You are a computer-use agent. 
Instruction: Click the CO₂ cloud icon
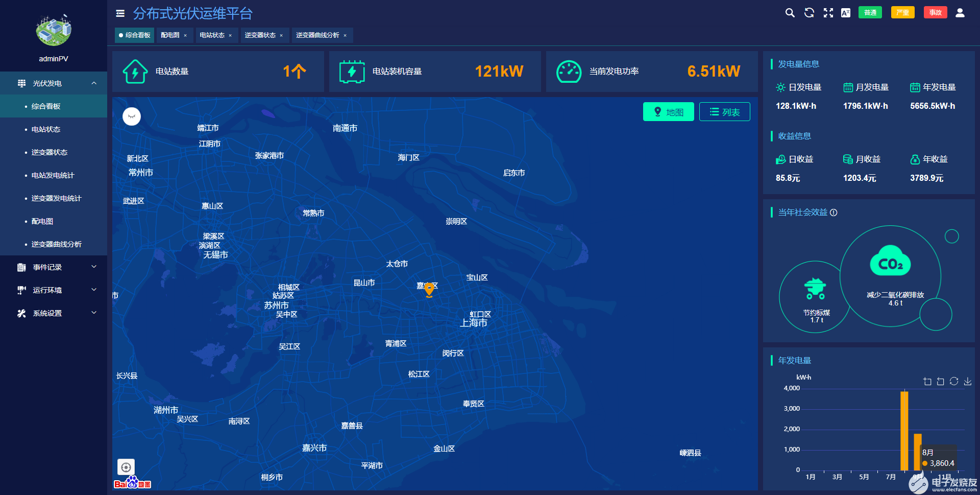pos(890,261)
